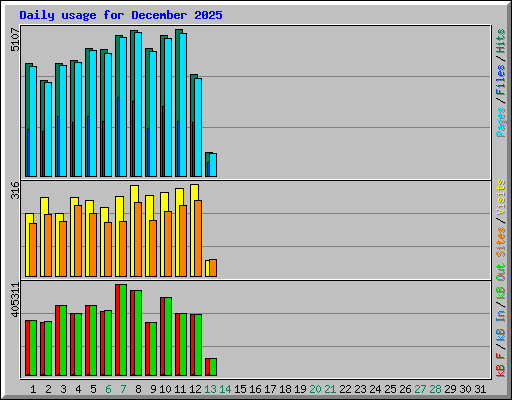Viewport: 512px width, 400px height.
Task: Select day label 26 on x-axis
Action: pos(405,389)
